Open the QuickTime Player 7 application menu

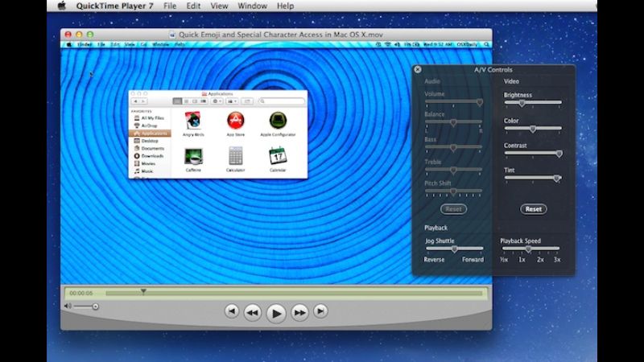coord(114,6)
